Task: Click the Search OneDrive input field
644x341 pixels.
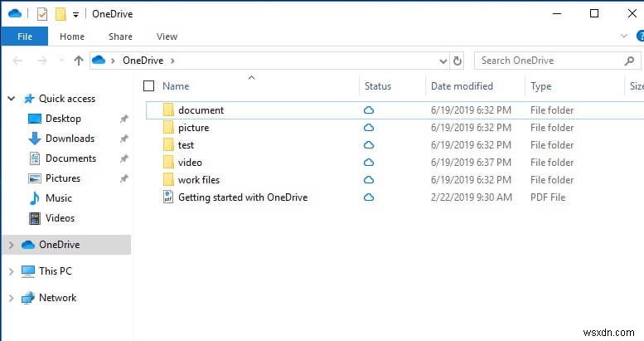Action: point(547,60)
